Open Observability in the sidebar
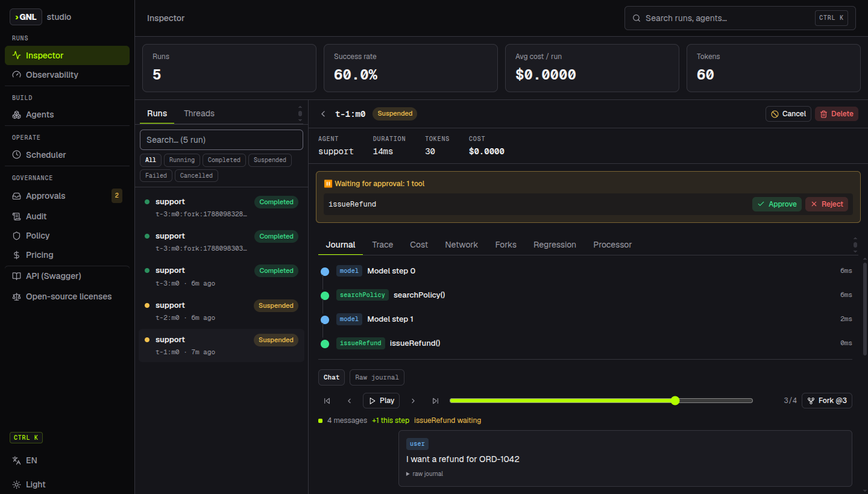868x494 pixels. click(x=67, y=75)
